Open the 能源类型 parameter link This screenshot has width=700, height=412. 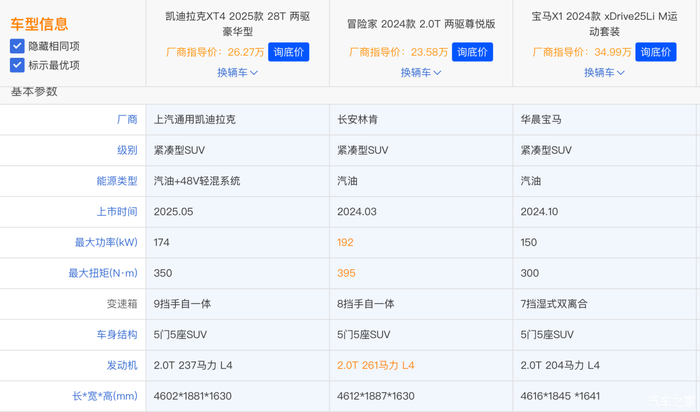click(115, 182)
